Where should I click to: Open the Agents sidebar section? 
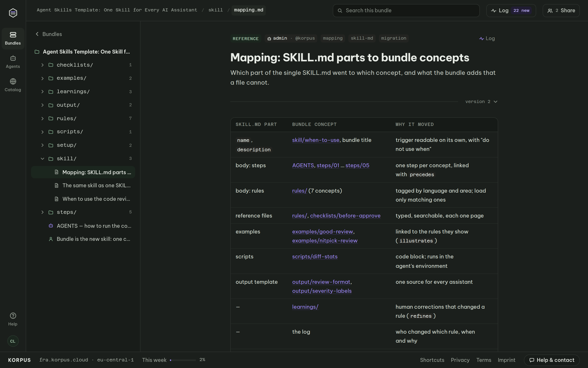[13, 62]
